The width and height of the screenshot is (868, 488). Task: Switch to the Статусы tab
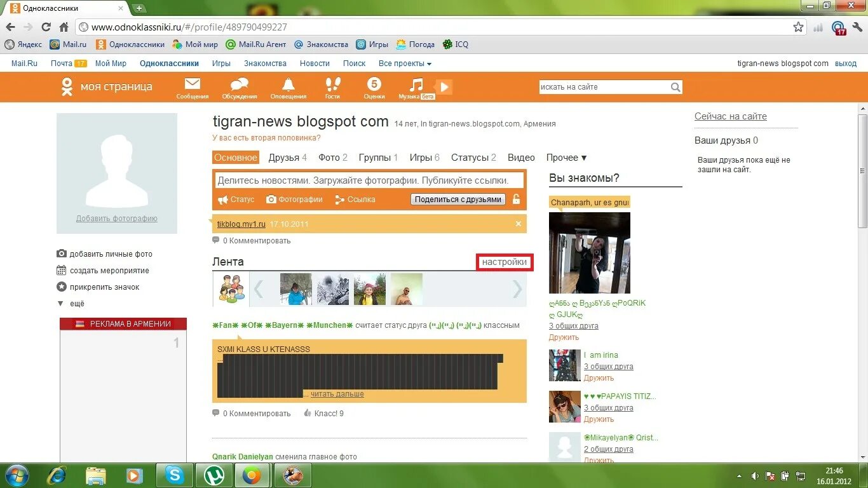click(473, 158)
